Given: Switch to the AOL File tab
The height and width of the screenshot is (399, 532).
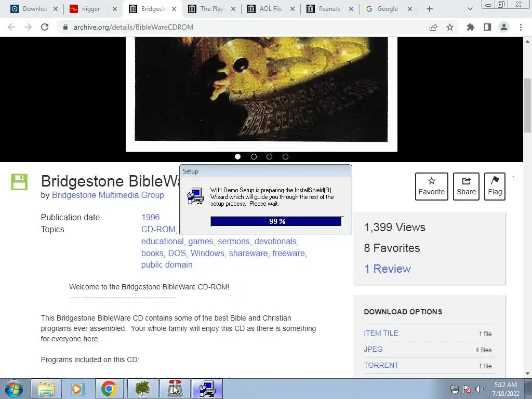Looking at the screenshot, I should [x=271, y=9].
